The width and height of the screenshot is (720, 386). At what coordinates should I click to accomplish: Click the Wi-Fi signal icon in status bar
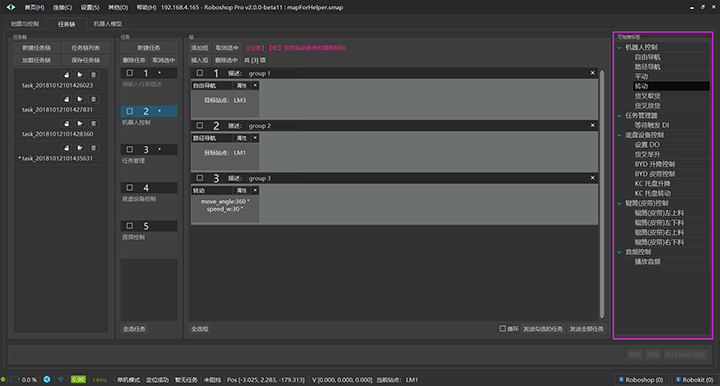click(x=61, y=380)
